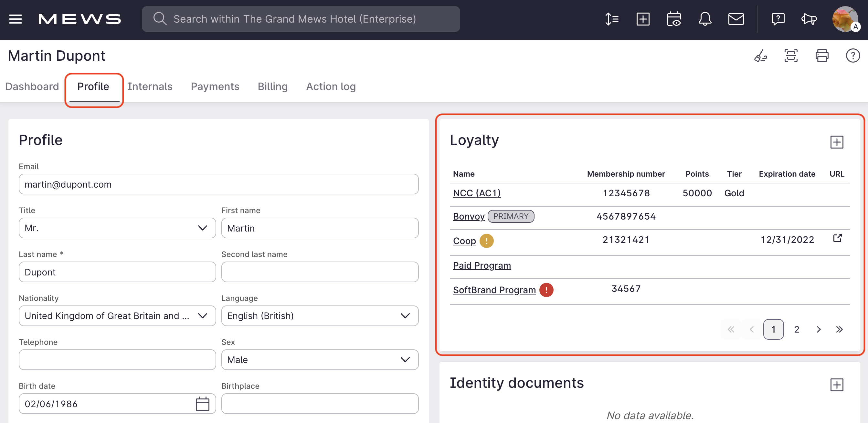Open the Action log tab
The image size is (868, 423).
(x=331, y=87)
